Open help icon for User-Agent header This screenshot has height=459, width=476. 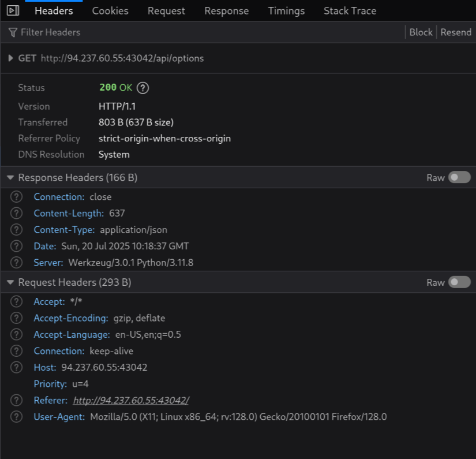coord(16,417)
